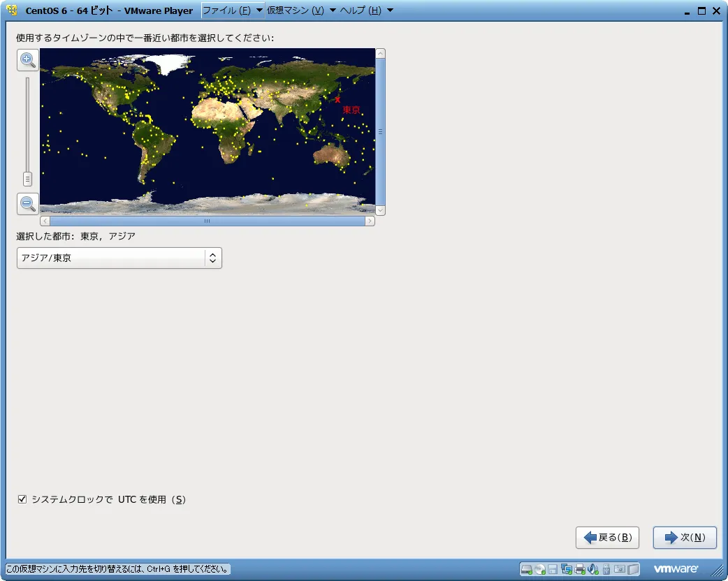Click the camera device status icon

click(620, 569)
